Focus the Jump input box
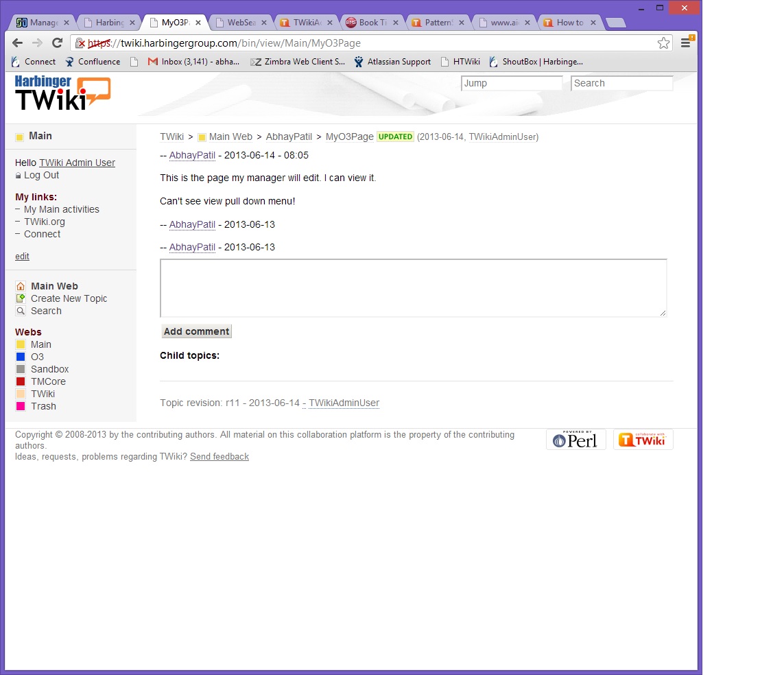Image resolution: width=784 pixels, height=675 pixels. 512,83
